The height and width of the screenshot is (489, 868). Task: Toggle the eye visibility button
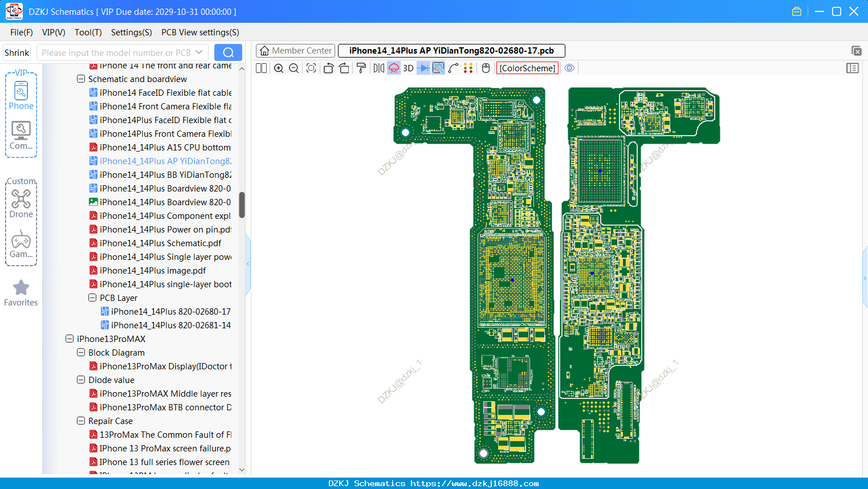pyautogui.click(x=569, y=68)
